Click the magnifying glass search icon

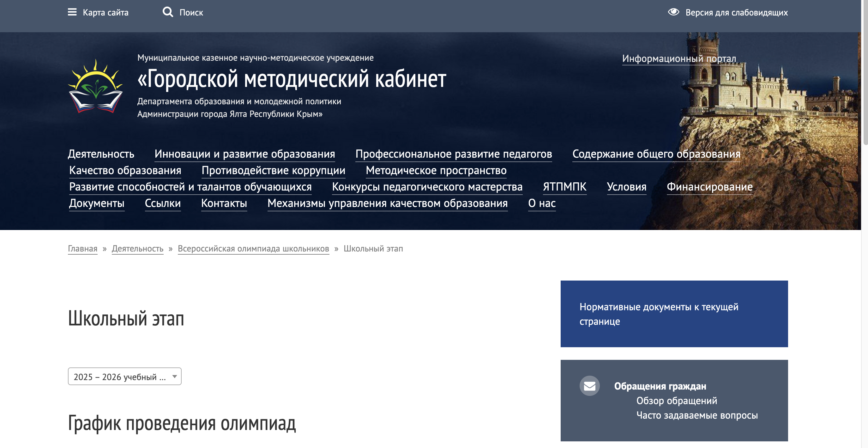pyautogui.click(x=167, y=12)
